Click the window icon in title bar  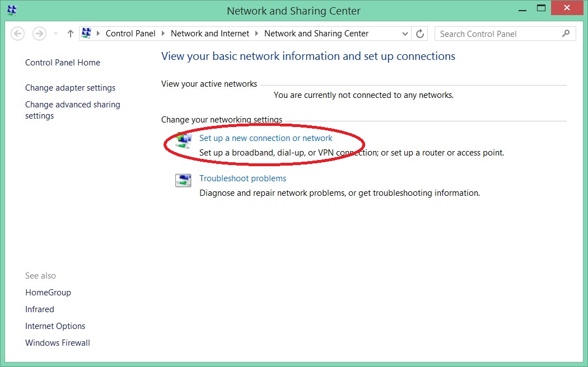(11, 11)
